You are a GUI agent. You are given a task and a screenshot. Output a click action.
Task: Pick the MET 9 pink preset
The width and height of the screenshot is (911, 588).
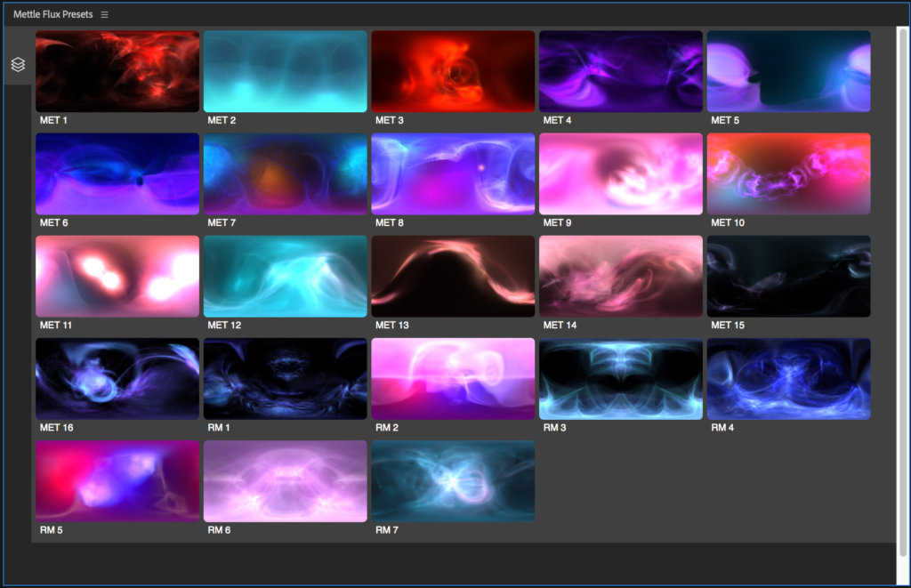[620, 173]
